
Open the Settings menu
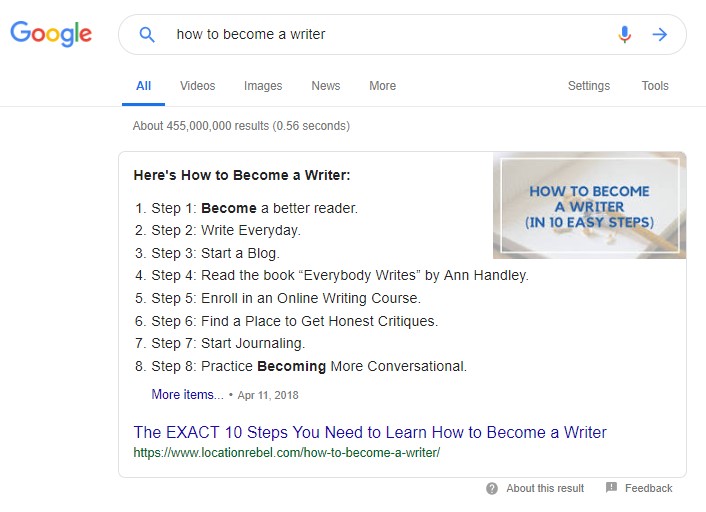(588, 86)
